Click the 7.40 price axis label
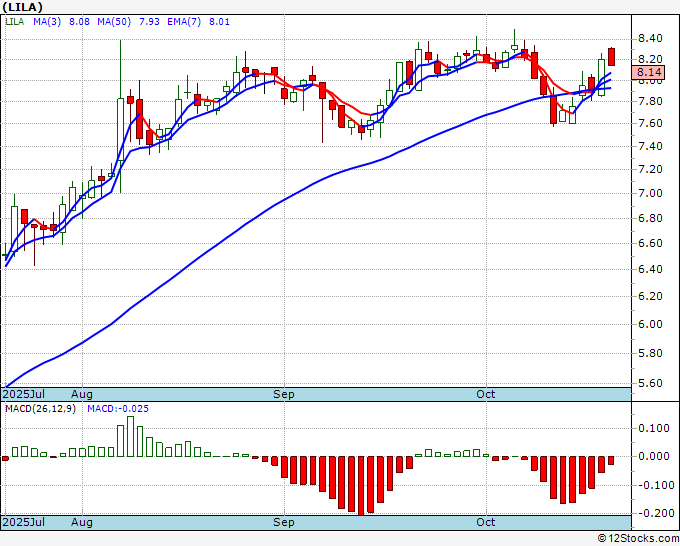 650,146
